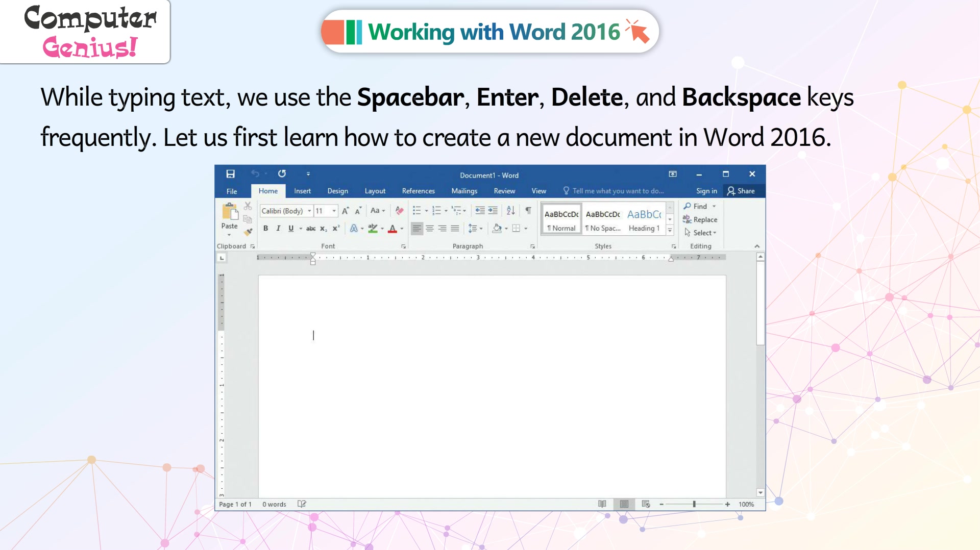Click the Multilevel List icon

point(456,211)
